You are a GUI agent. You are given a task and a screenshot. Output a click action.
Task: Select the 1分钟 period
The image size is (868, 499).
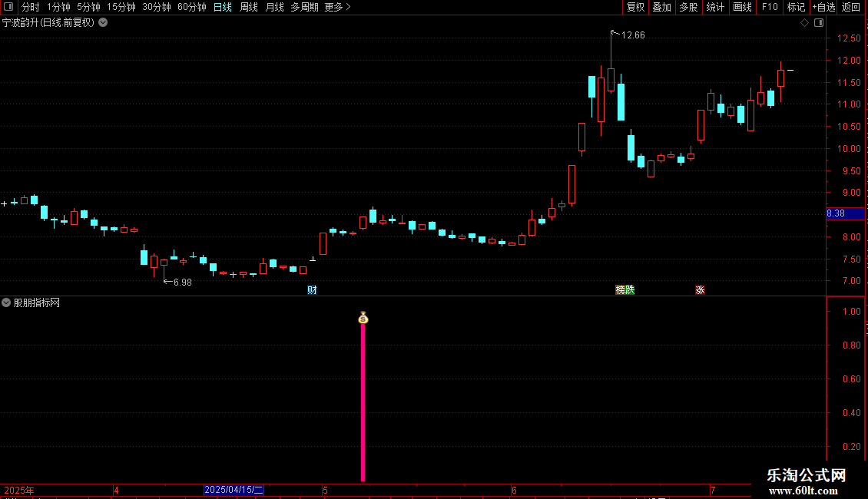click(x=58, y=7)
